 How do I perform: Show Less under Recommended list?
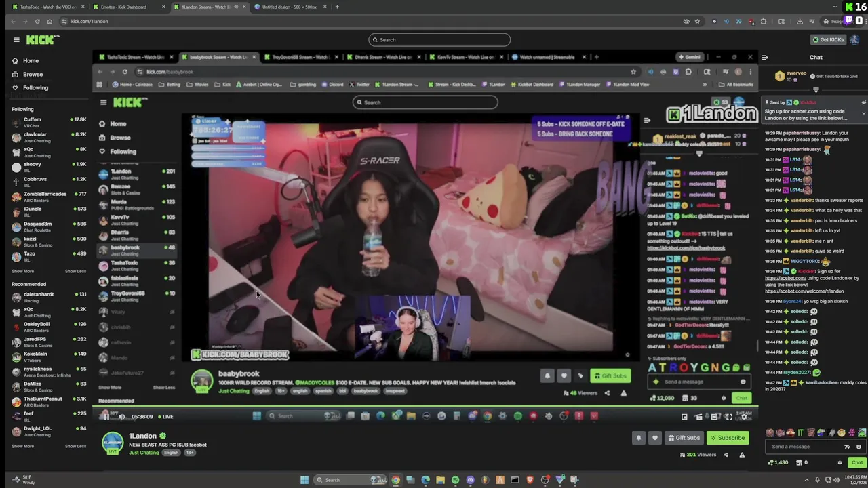click(75, 446)
